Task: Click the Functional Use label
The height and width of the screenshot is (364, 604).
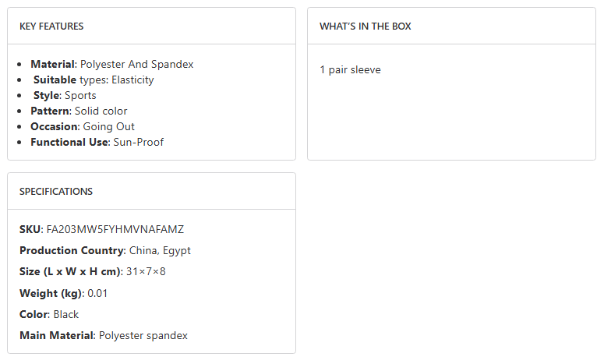Action: 69,142
